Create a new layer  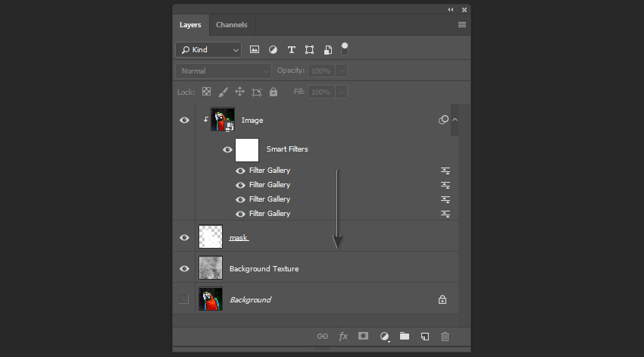[425, 337]
